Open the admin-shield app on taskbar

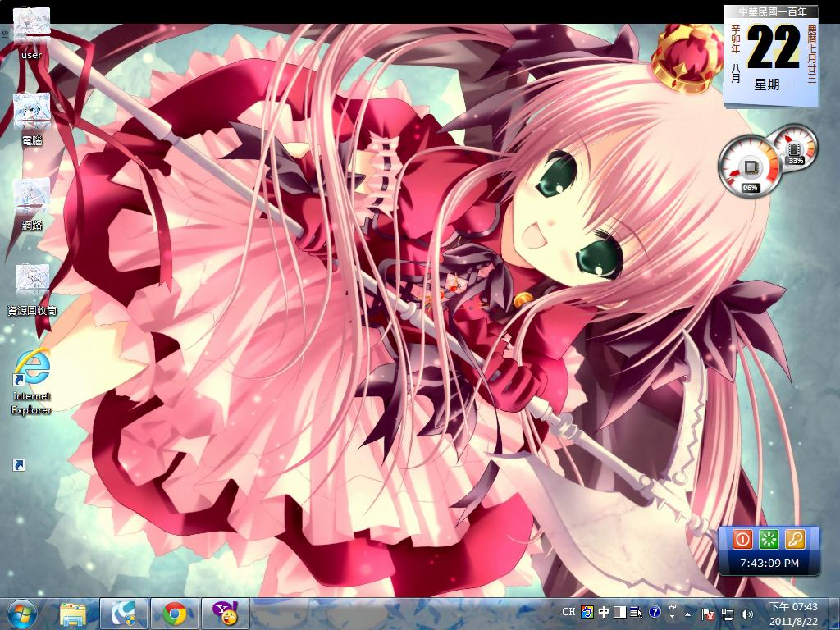pos(123,614)
